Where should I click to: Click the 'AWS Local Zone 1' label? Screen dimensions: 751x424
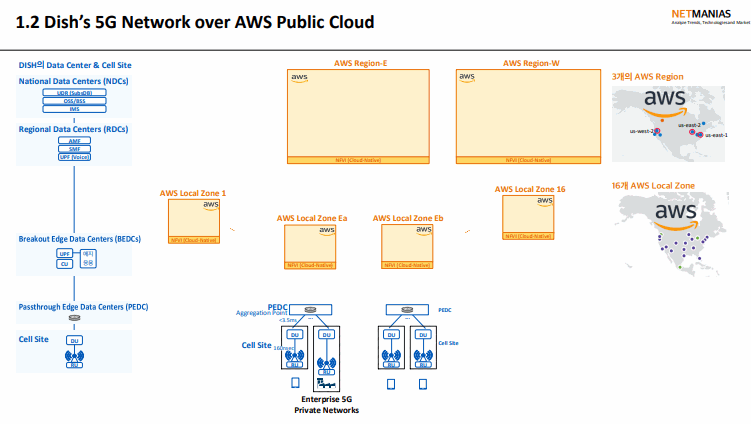click(193, 193)
